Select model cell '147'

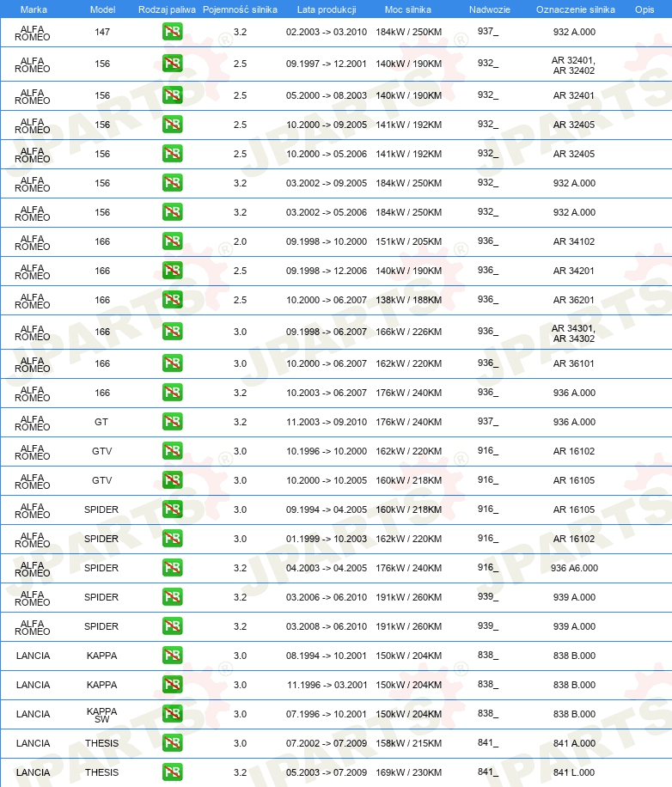pyautogui.click(x=102, y=32)
